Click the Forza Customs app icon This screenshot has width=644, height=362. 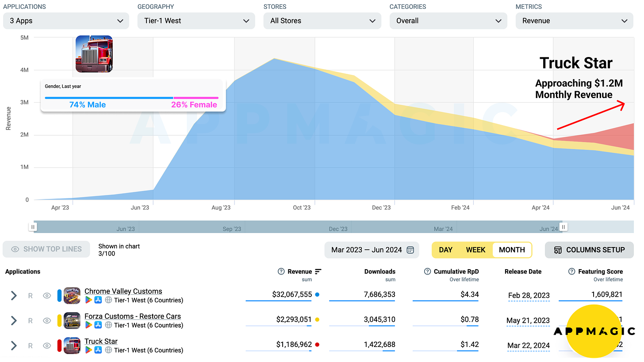[72, 320]
